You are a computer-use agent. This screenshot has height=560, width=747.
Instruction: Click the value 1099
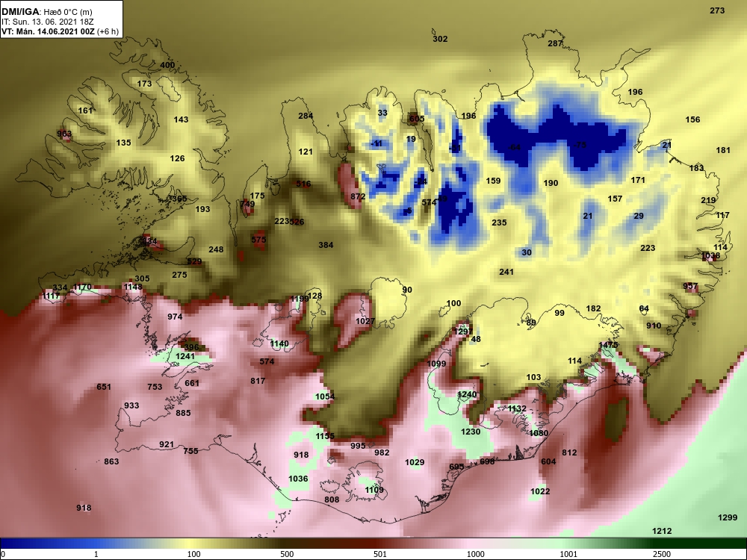coord(436,364)
